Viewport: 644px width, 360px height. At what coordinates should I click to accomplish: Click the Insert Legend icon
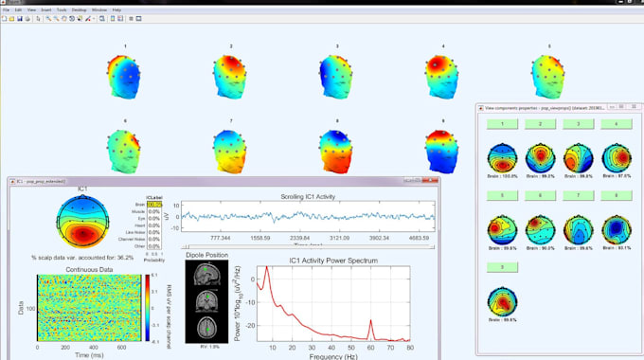point(120,19)
